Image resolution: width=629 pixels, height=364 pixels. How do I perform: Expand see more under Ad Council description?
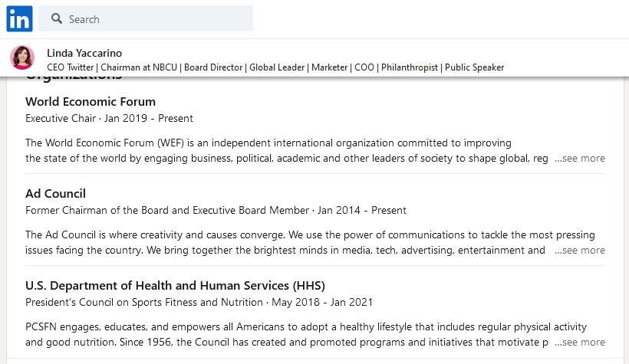(x=580, y=250)
